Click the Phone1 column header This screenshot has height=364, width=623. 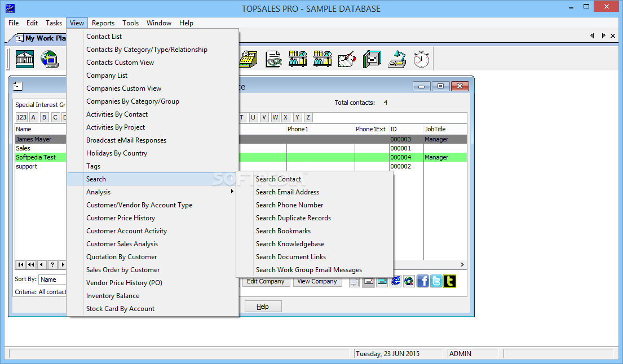[x=320, y=129]
